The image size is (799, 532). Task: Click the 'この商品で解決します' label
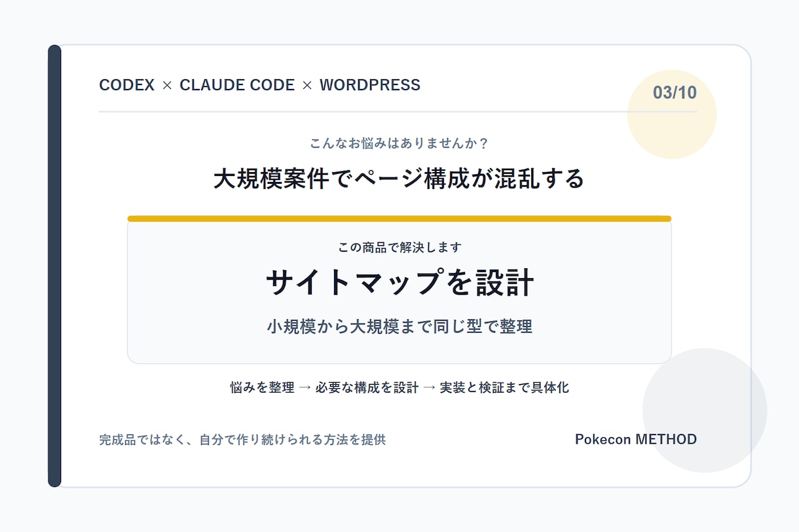click(x=399, y=247)
